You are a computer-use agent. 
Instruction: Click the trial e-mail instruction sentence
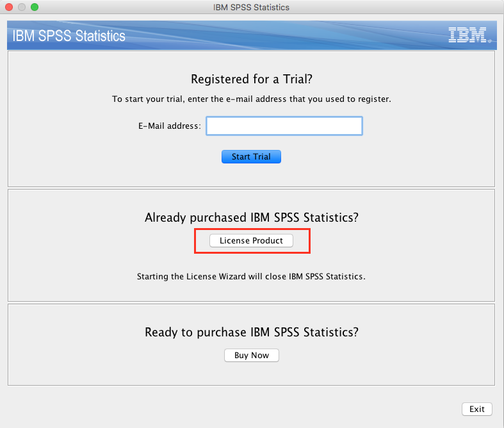pos(251,99)
